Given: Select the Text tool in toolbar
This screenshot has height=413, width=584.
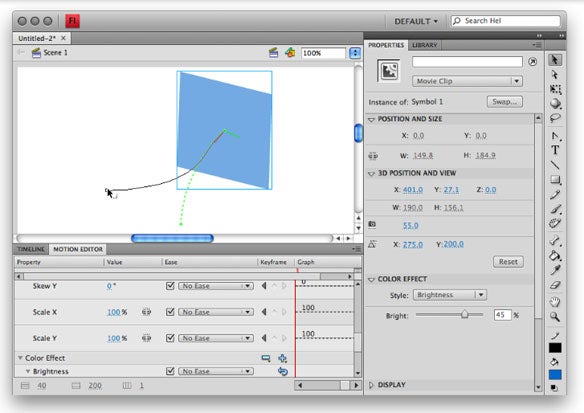Looking at the screenshot, I should point(555,150).
